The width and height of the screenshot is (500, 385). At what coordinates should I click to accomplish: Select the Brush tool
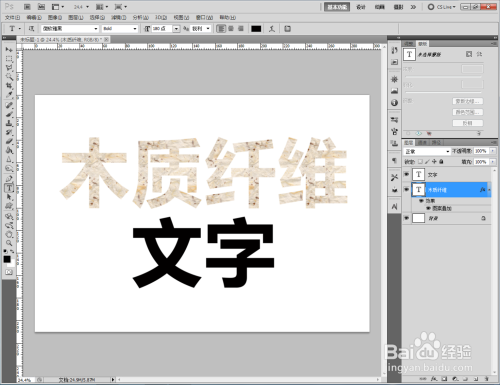click(x=9, y=114)
